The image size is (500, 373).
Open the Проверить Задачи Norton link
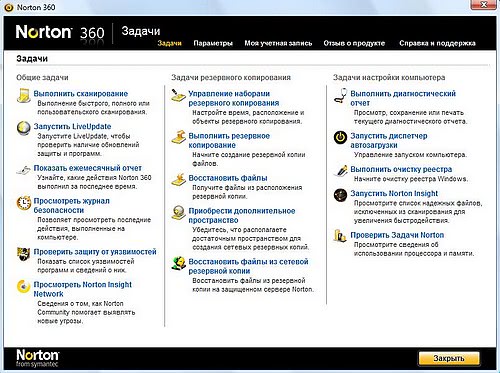[x=397, y=235]
